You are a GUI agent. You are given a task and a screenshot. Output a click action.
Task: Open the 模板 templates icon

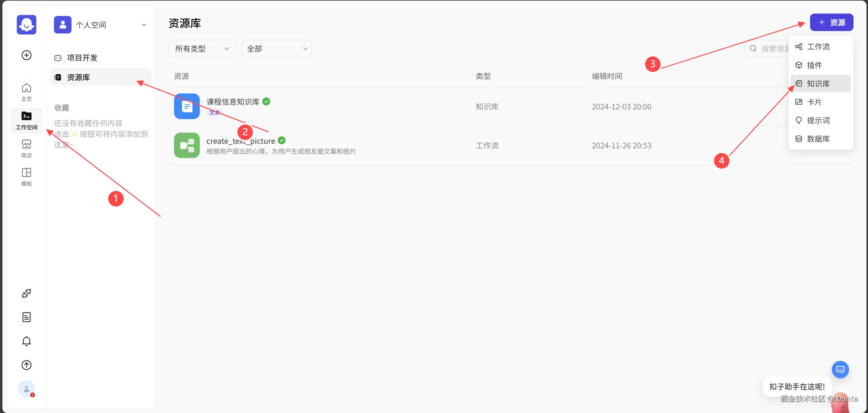pyautogui.click(x=26, y=176)
